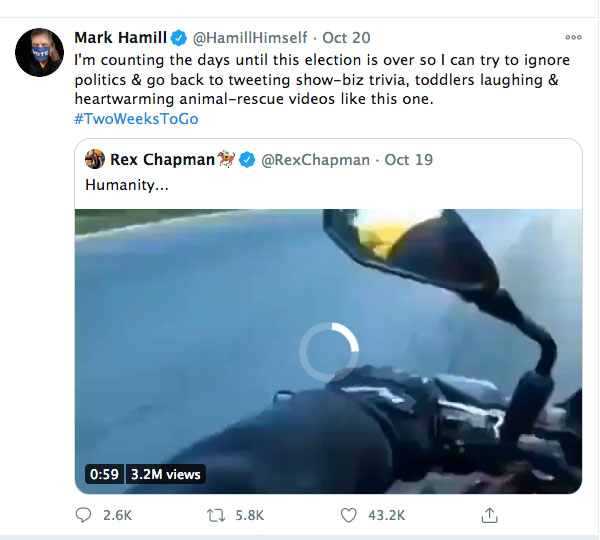Open the Oct 19 quoted tweet date

(409, 160)
